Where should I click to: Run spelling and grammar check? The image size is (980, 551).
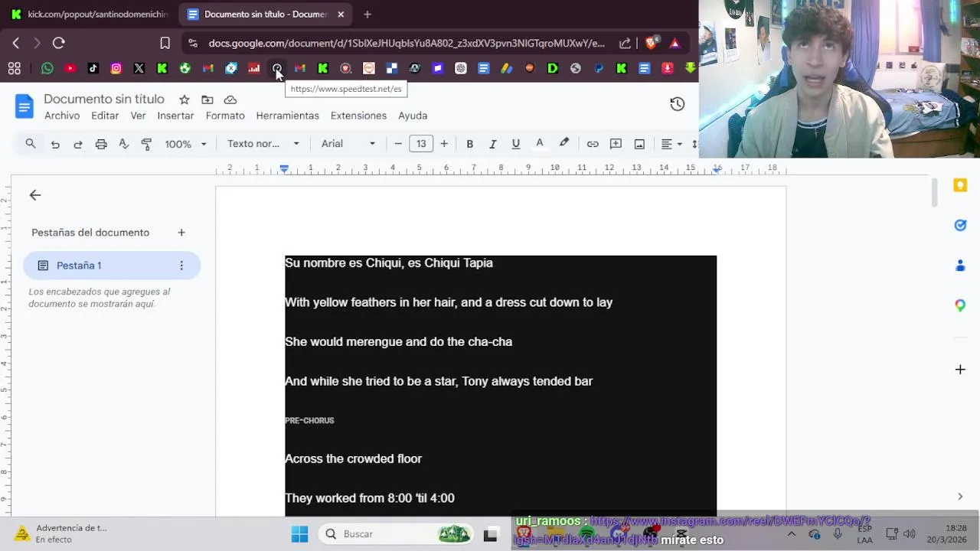[x=124, y=144]
